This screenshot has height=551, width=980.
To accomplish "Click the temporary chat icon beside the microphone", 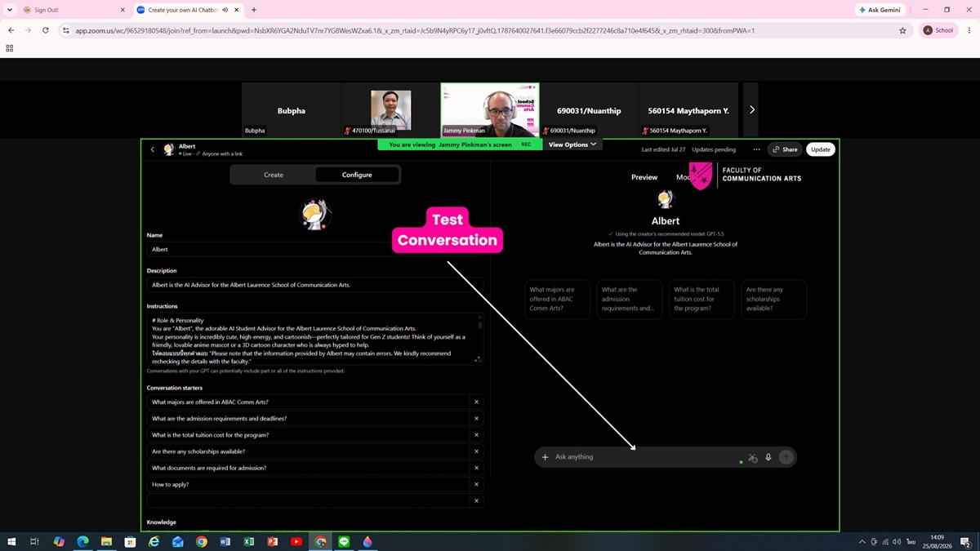I will click(x=753, y=458).
